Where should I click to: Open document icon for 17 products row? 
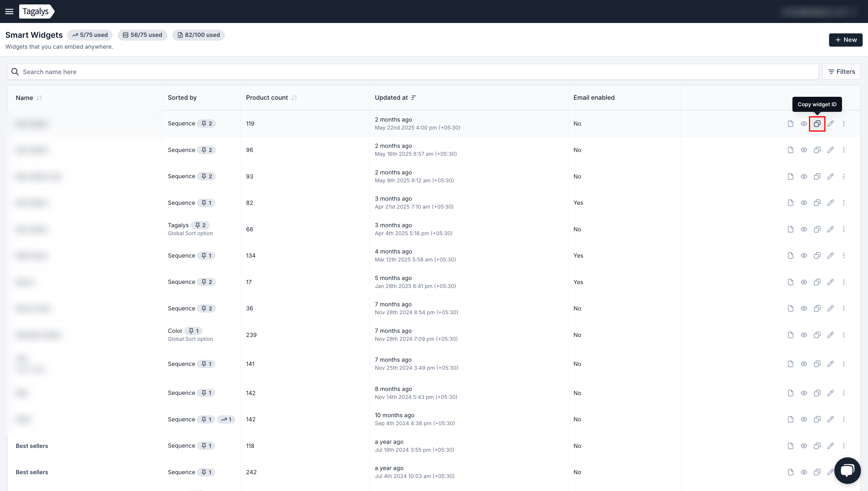coord(790,282)
